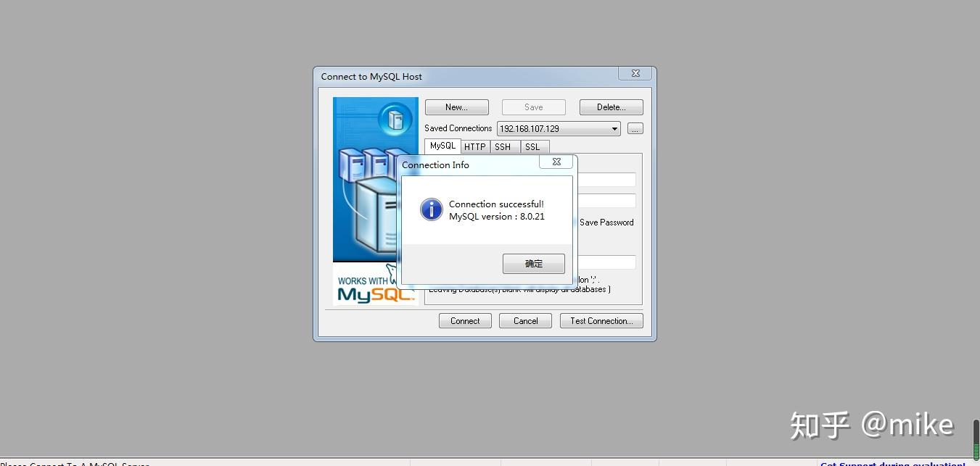This screenshot has height=466, width=980.
Task: Click the second input field in MySQL tab
Action: coord(606,201)
